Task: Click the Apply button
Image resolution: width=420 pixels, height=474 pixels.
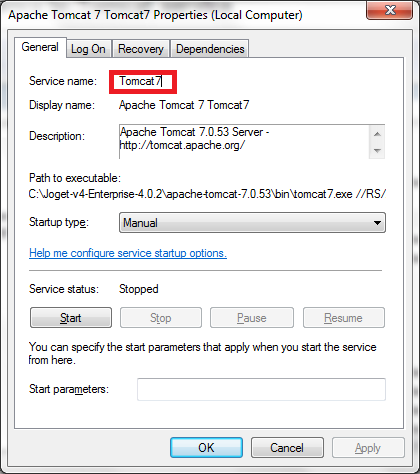Action: [368, 448]
